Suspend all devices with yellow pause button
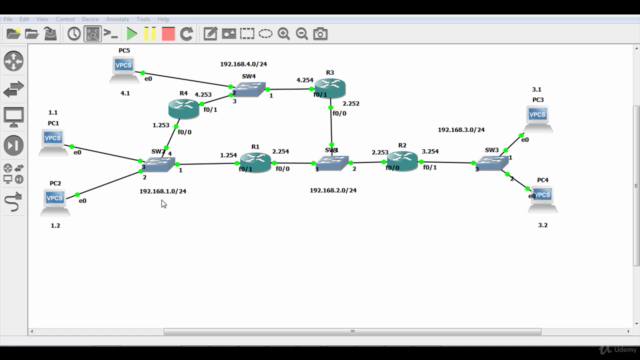Viewport: 640px width, 360px height. 150,34
